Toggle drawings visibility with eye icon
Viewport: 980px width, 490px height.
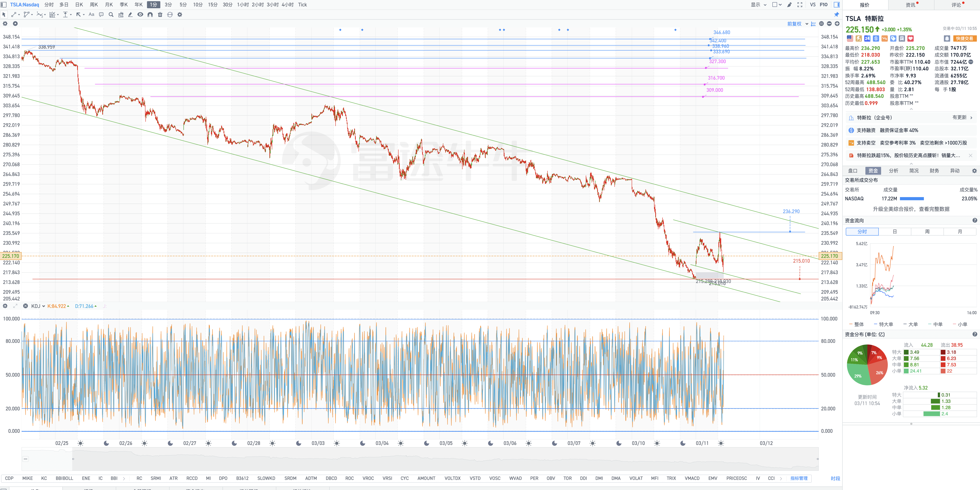pyautogui.click(x=140, y=15)
